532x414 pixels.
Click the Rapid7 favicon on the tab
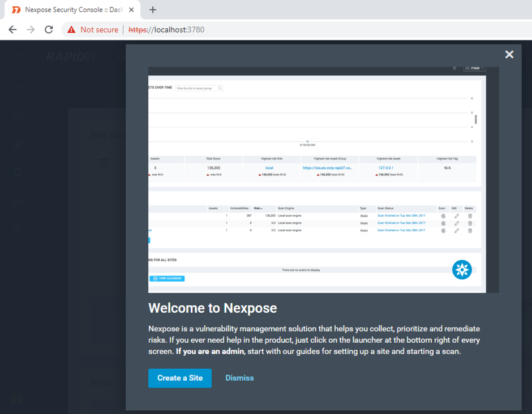pos(16,10)
